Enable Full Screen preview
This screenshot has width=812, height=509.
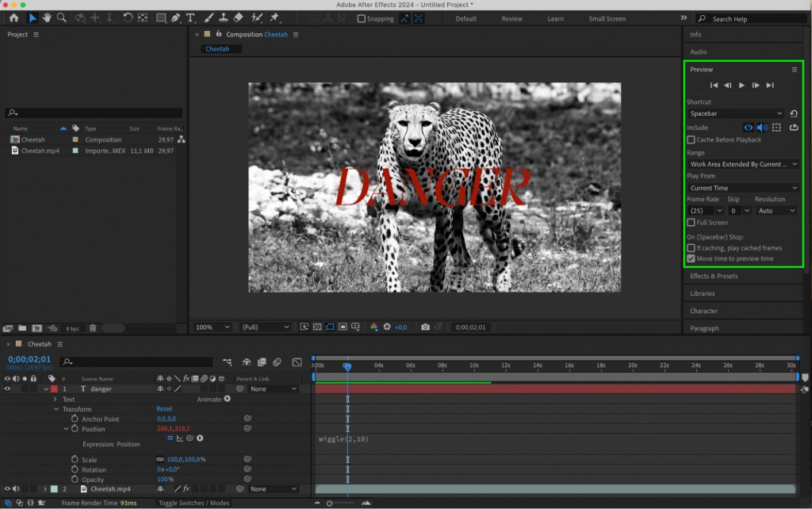[691, 222]
